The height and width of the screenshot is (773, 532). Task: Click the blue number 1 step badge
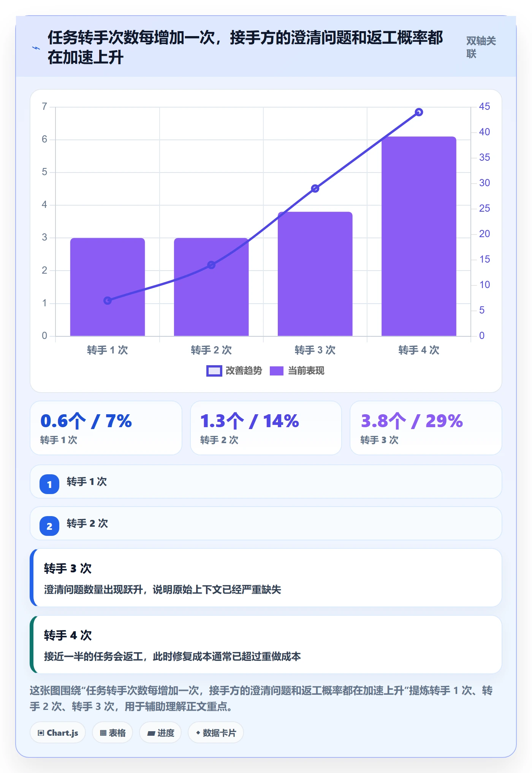click(49, 484)
